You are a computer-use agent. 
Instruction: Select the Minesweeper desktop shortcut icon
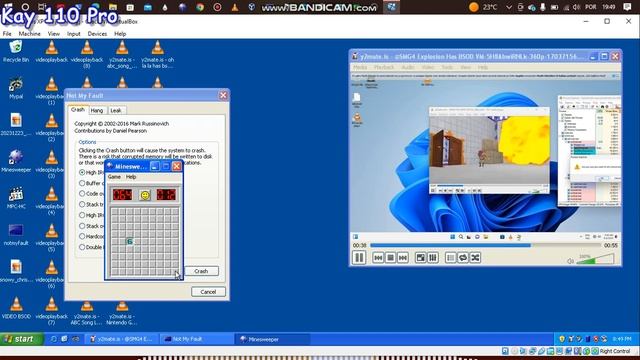tap(16, 161)
